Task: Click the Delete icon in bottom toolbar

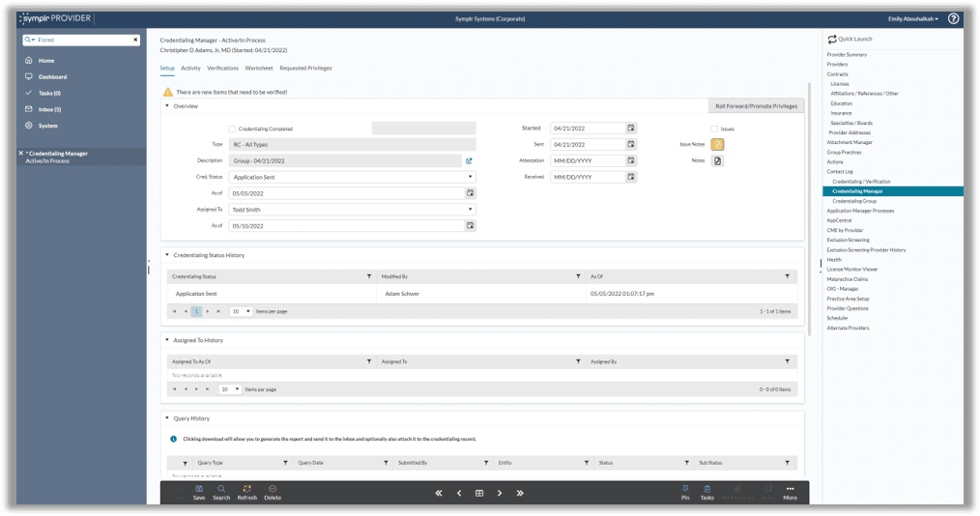Action: pyautogui.click(x=273, y=492)
